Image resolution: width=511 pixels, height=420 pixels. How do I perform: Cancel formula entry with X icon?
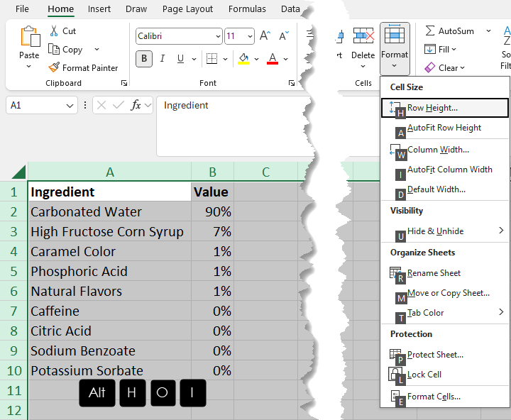pos(101,105)
